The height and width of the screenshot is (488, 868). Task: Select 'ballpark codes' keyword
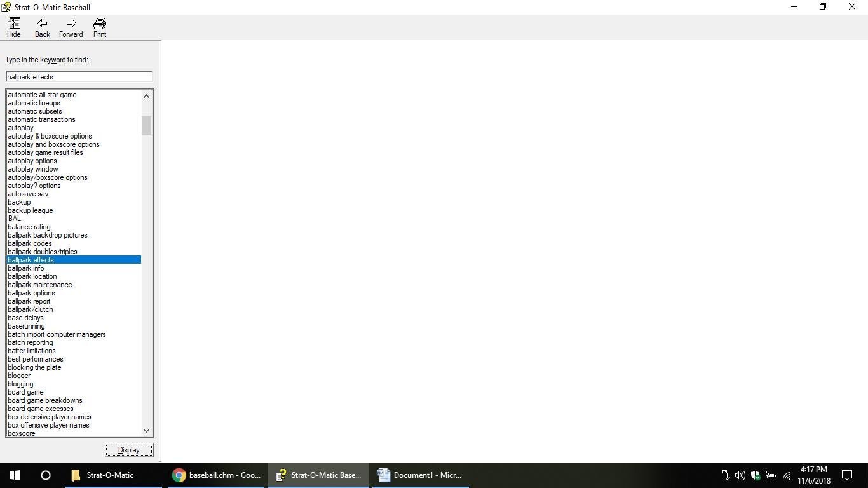[x=30, y=243]
